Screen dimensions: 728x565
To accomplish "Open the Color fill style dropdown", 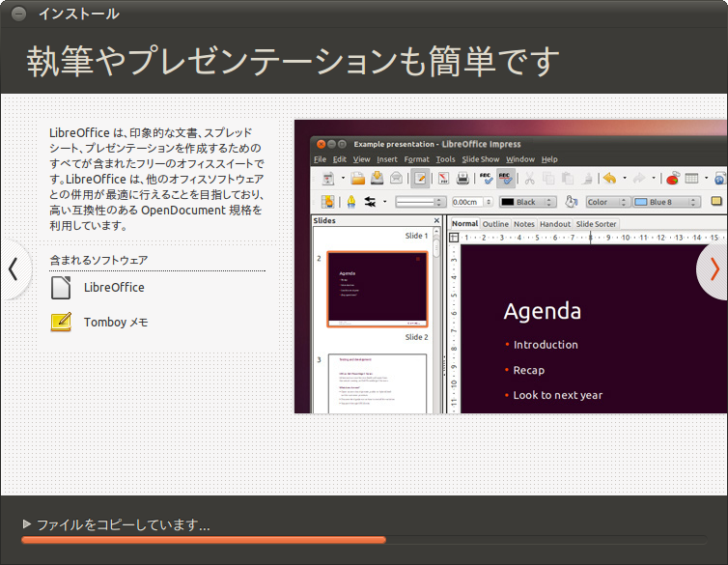I will pyautogui.click(x=607, y=202).
